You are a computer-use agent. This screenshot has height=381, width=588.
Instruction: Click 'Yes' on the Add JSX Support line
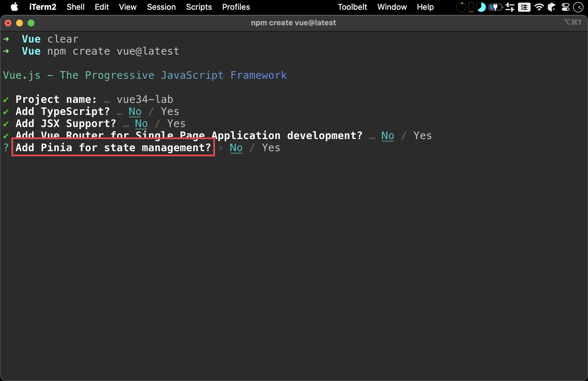click(176, 124)
